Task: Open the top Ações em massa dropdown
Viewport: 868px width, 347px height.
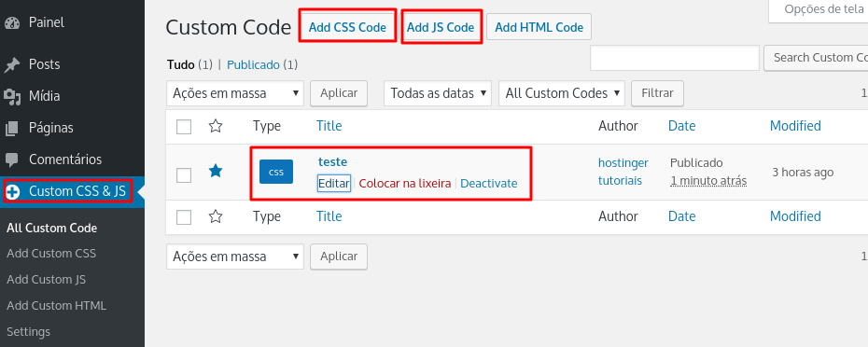Action: click(x=235, y=93)
